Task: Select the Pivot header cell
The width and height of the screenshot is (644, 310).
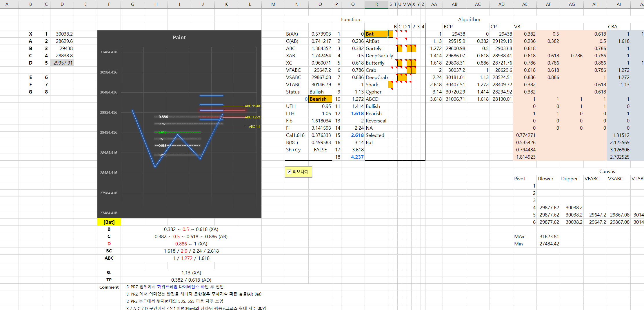Action: pos(525,179)
